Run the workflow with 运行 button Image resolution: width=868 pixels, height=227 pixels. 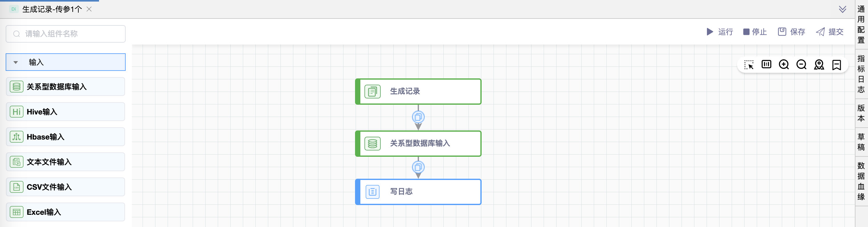point(720,32)
